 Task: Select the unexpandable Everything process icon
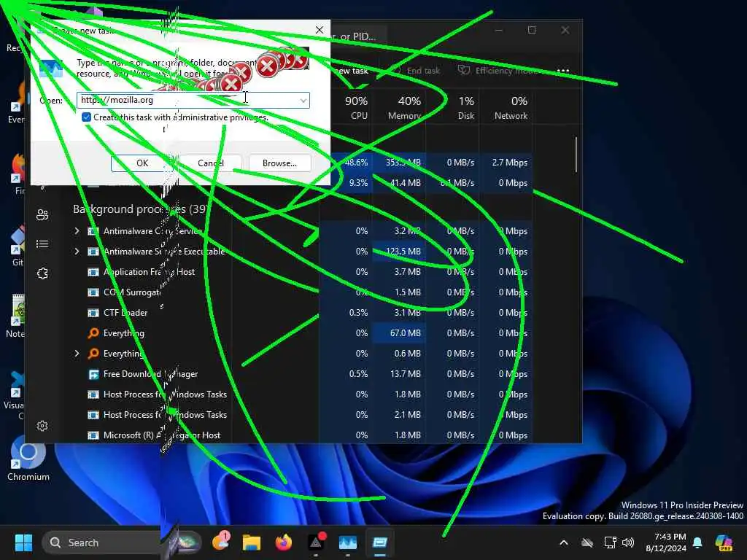(x=93, y=333)
